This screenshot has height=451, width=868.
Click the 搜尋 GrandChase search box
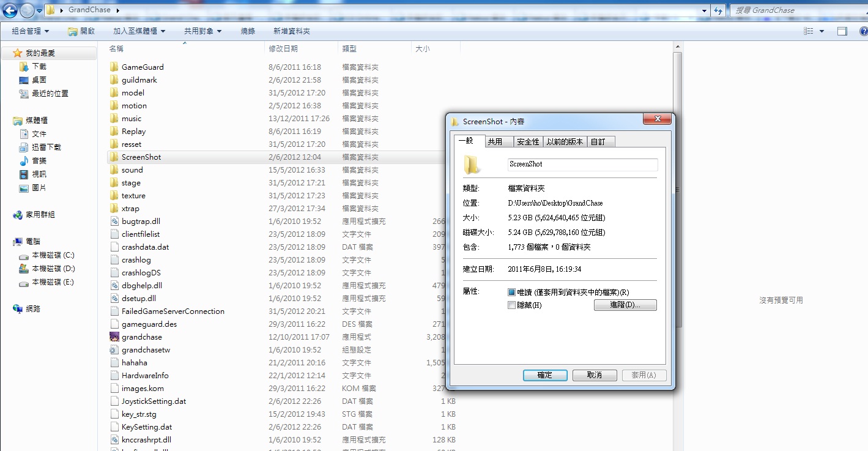pos(798,10)
